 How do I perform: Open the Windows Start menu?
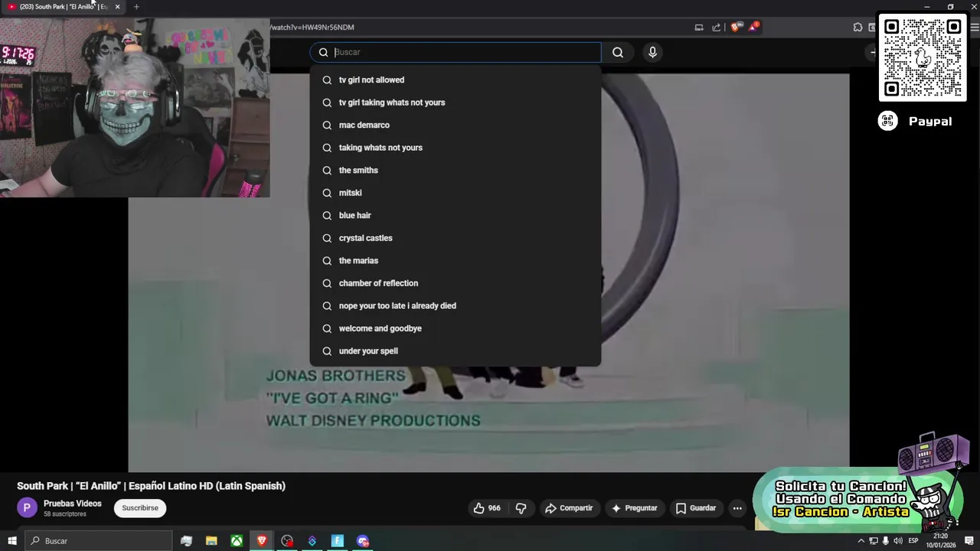point(11,541)
